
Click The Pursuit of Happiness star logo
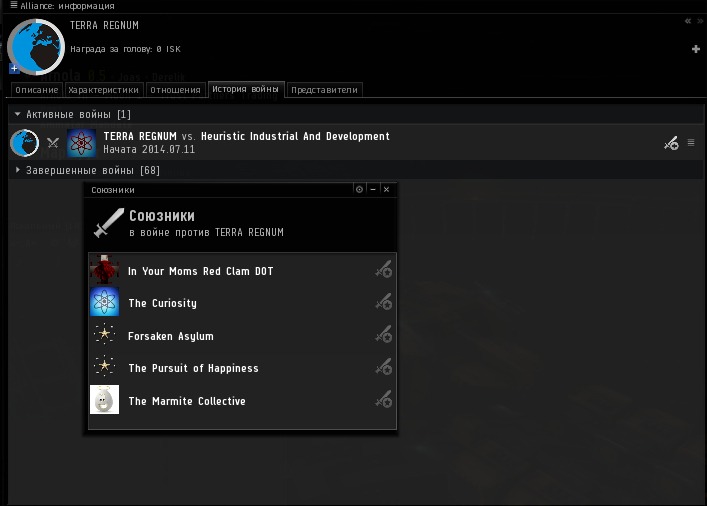105,367
